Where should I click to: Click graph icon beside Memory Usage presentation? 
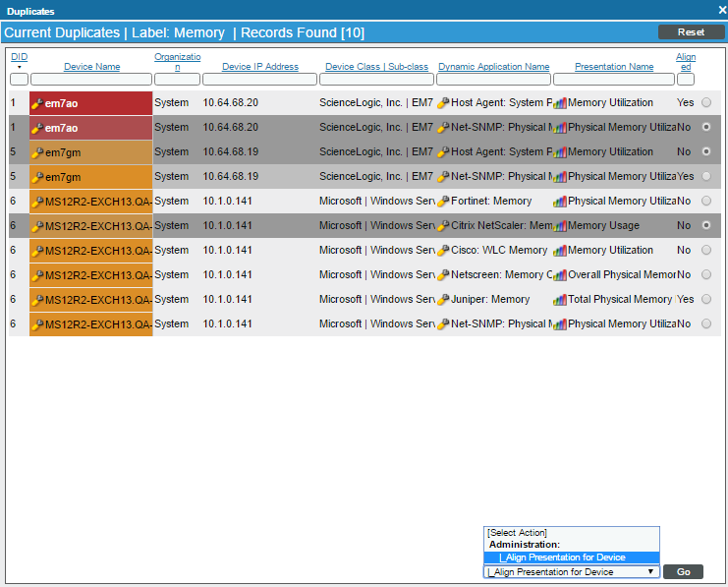(x=560, y=226)
